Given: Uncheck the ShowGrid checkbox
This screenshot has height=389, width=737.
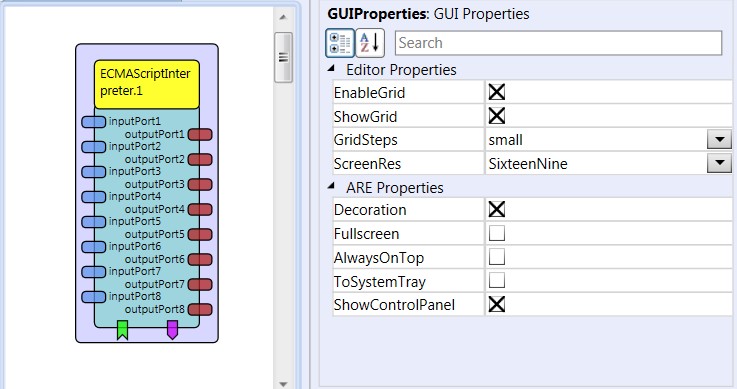Looking at the screenshot, I should click(x=497, y=116).
